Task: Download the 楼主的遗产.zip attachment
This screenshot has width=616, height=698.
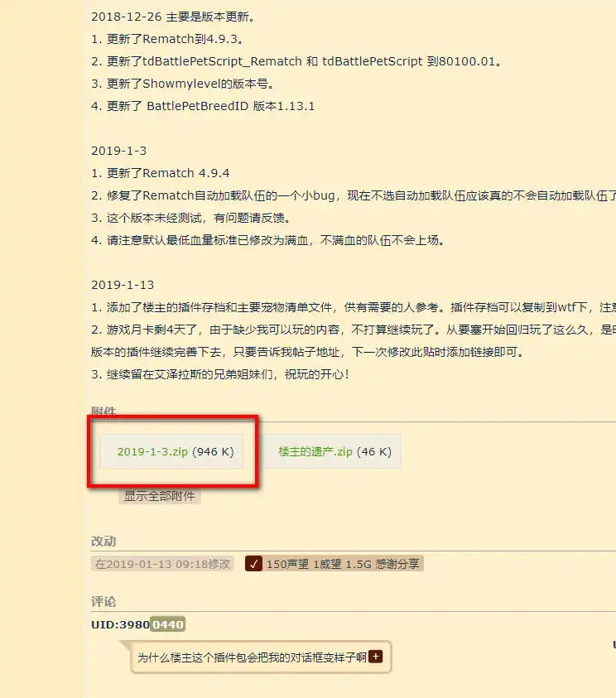Action: coord(315,452)
